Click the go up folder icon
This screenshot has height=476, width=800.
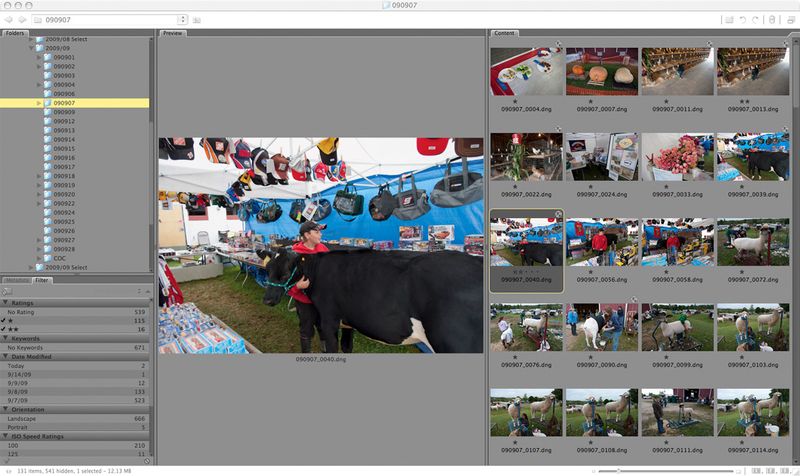197,19
